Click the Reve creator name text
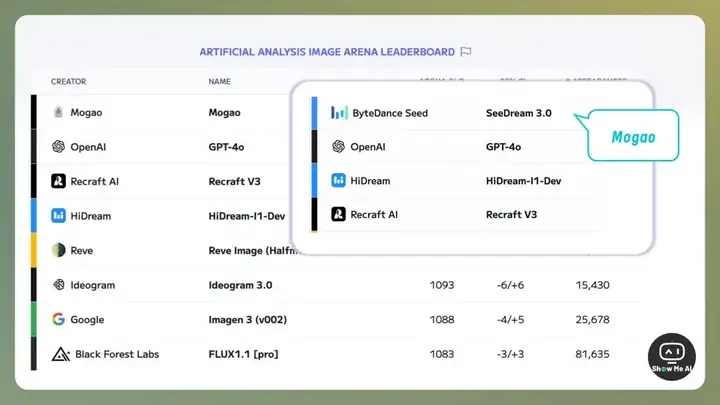Screen dimensions: 720x405 [x=82, y=251]
